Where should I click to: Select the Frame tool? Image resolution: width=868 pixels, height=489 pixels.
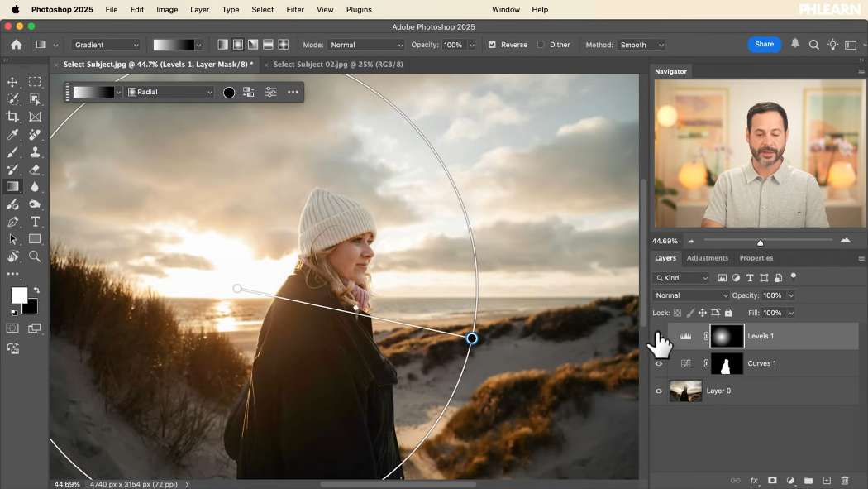point(35,117)
